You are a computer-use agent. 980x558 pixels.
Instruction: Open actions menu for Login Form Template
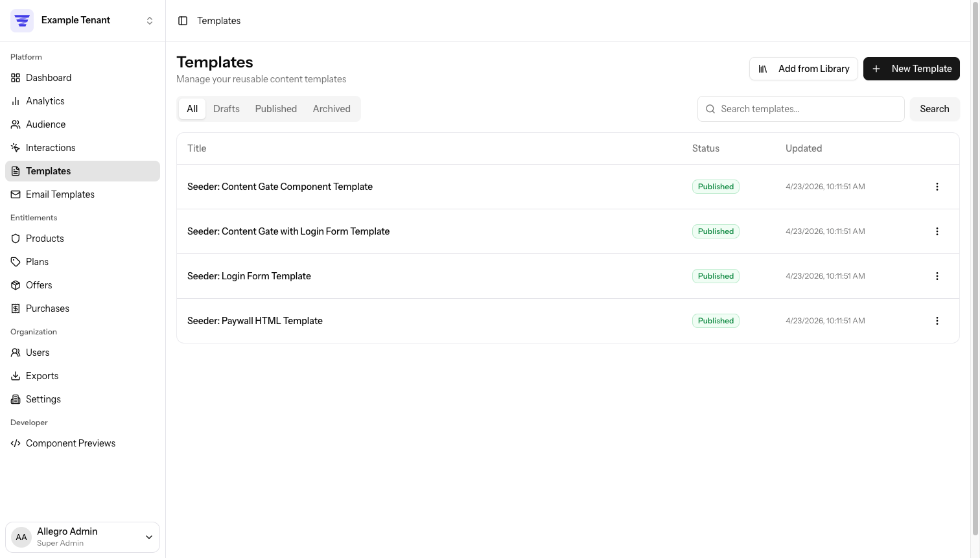click(937, 276)
